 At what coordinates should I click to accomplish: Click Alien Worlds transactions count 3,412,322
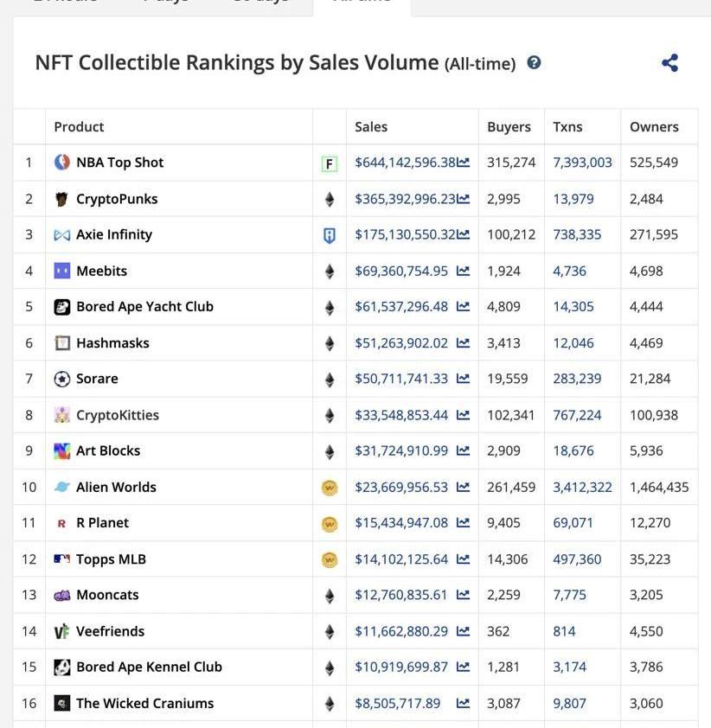click(582, 488)
